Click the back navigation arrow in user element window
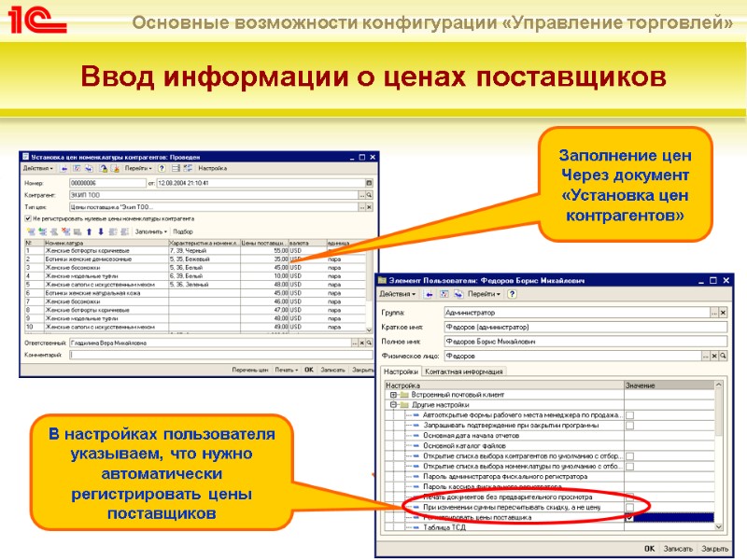Screen dimensions: 747x560 (x=428, y=294)
